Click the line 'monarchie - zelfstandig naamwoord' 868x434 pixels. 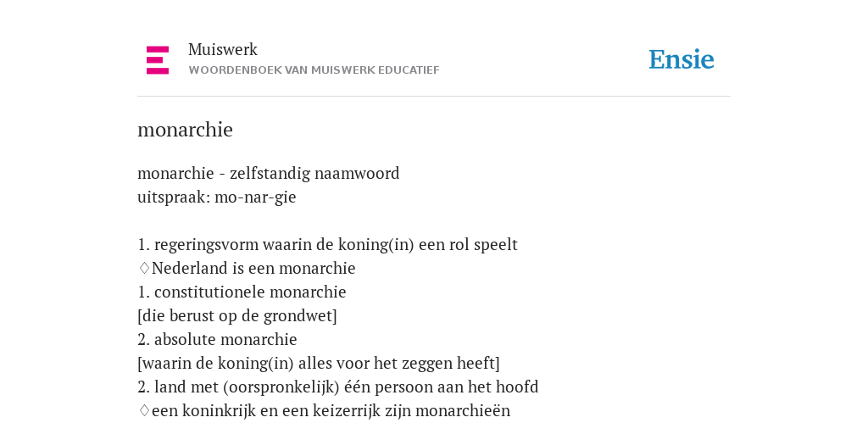(x=269, y=173)
